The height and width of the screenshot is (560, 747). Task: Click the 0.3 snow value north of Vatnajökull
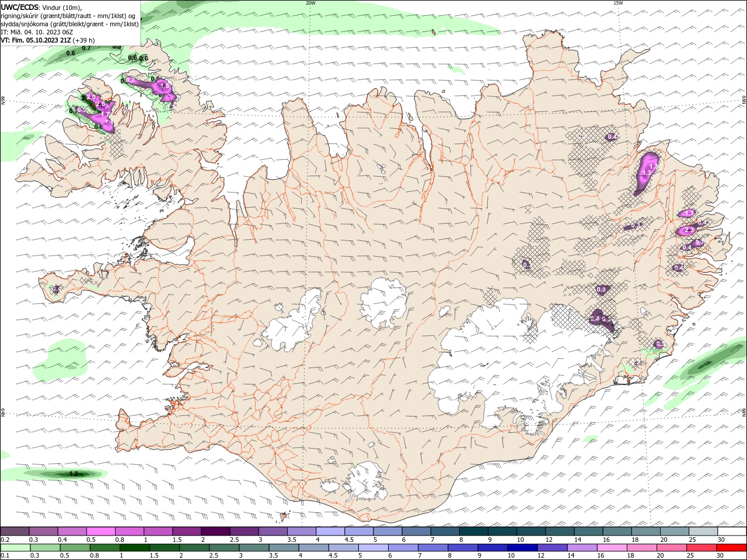click(x=601, y=289)
